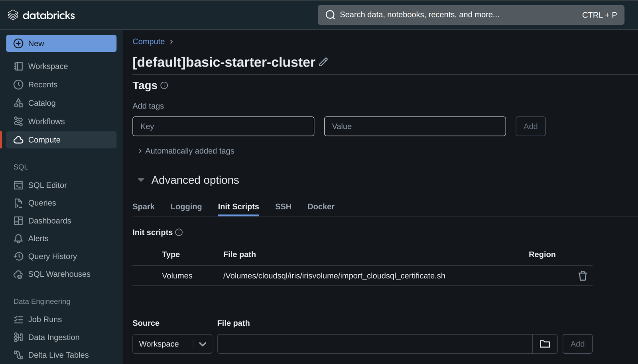638x364 pixels.
Task: Open the Source dropdown showing Workspace
Action: coord(172,344)
